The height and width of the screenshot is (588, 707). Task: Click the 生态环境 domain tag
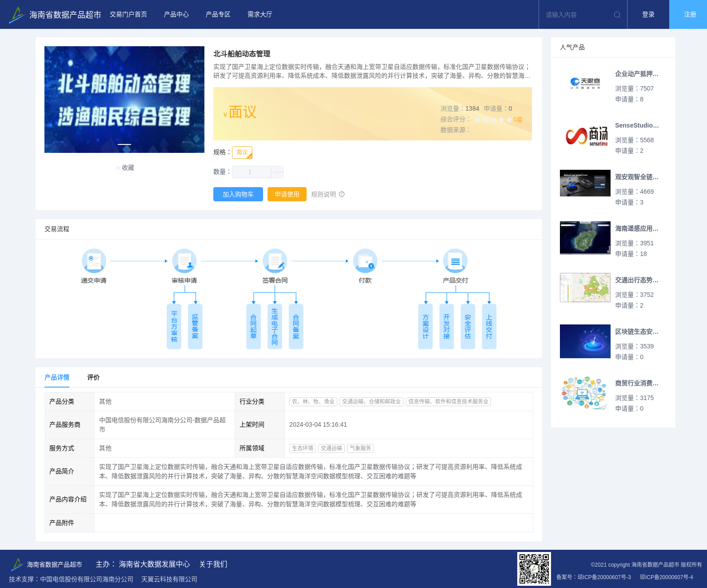(303, 448)
